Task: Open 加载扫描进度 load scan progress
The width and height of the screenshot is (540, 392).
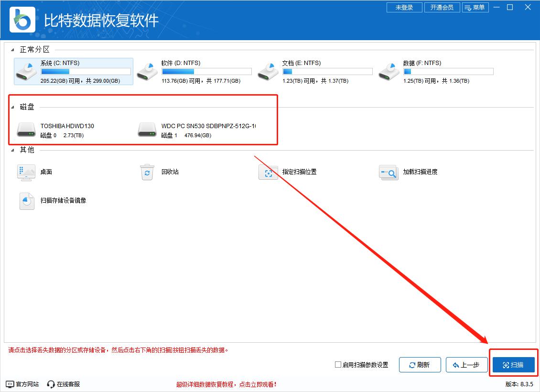Action: point(389,172)
